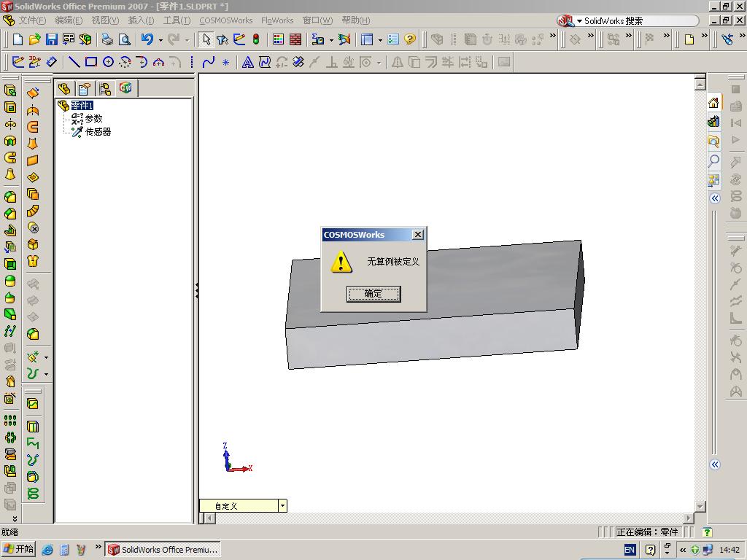Create a new document with the New icon
Screen dimensions: 747x560
pos(18,39)
